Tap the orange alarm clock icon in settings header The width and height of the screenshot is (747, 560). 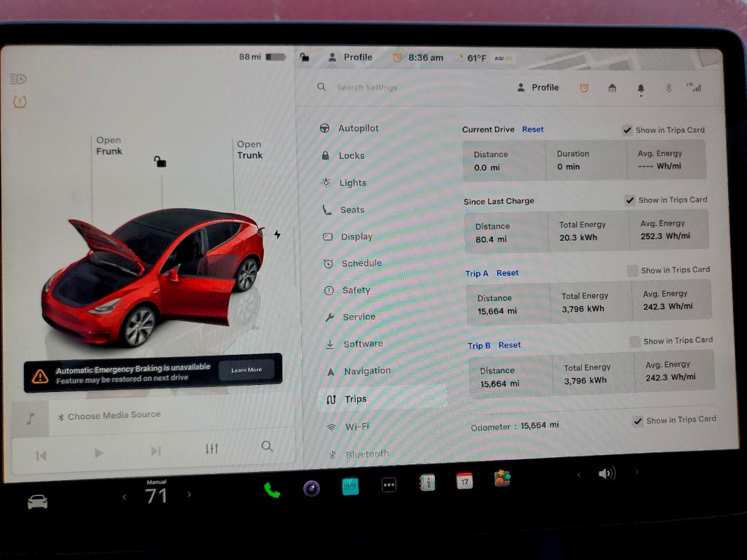pyautogui.click(x=584, y=88)
